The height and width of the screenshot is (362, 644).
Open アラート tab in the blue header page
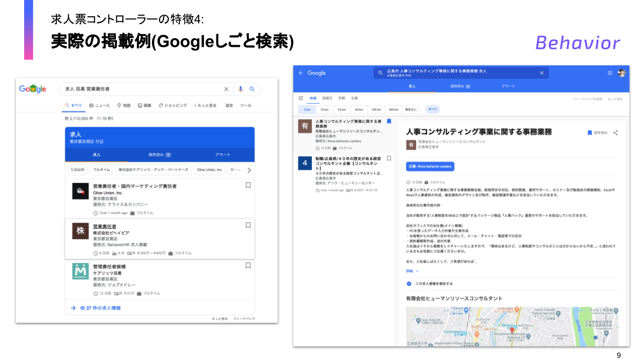pyautogui.click(x=508, y=86)
